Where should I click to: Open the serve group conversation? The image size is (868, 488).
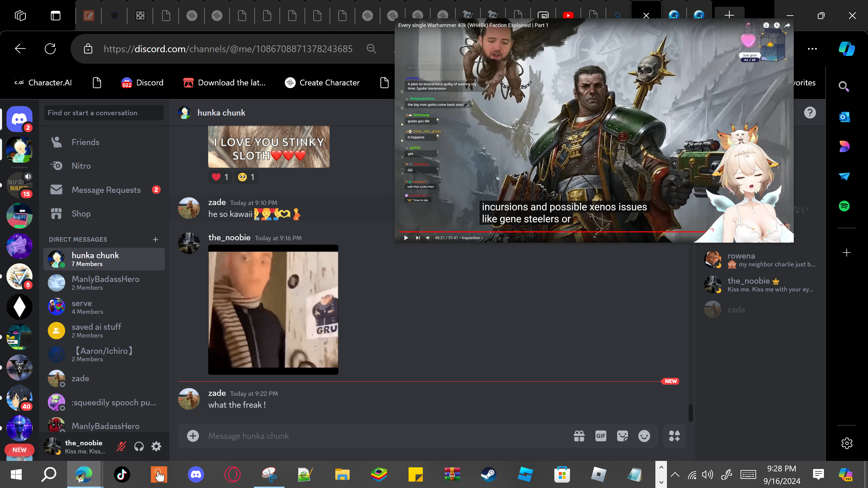104,307
